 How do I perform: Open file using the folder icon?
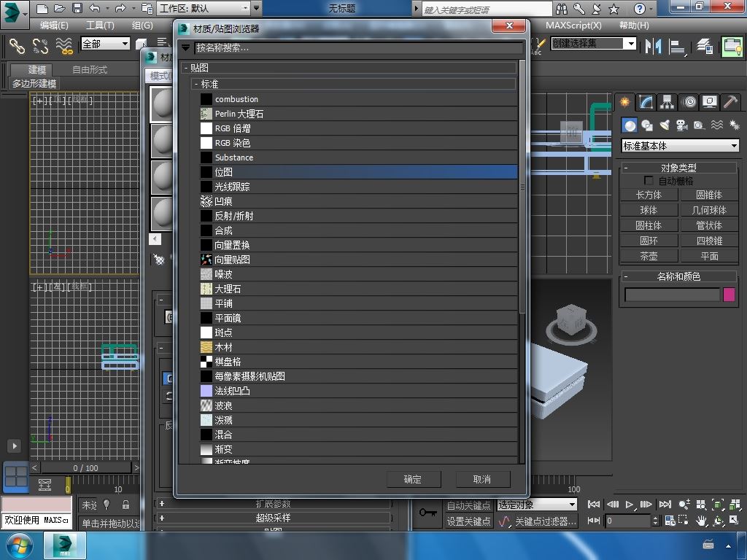pos(60,8)
